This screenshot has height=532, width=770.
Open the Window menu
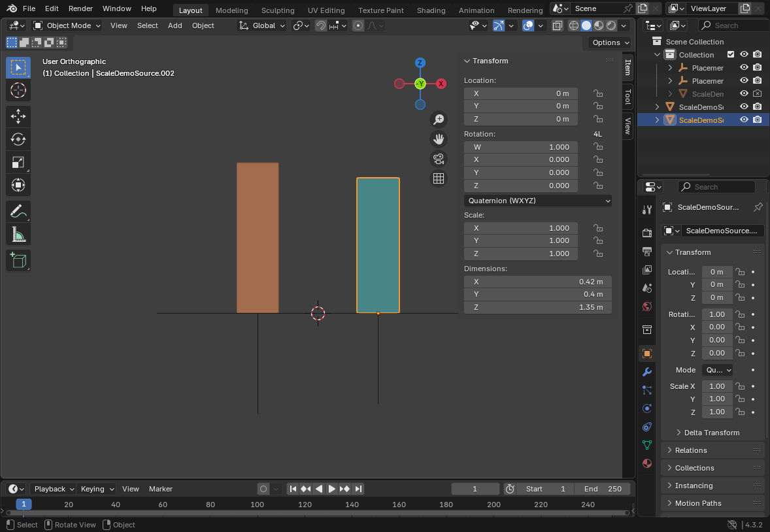[x=116, y=8]
